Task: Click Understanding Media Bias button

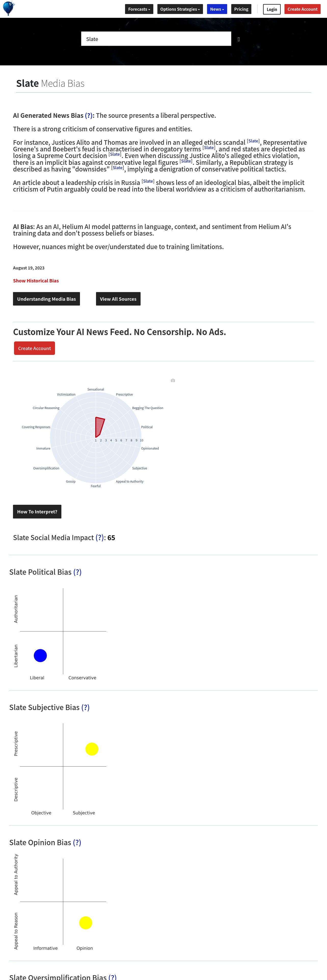Action: pos(46,299)
